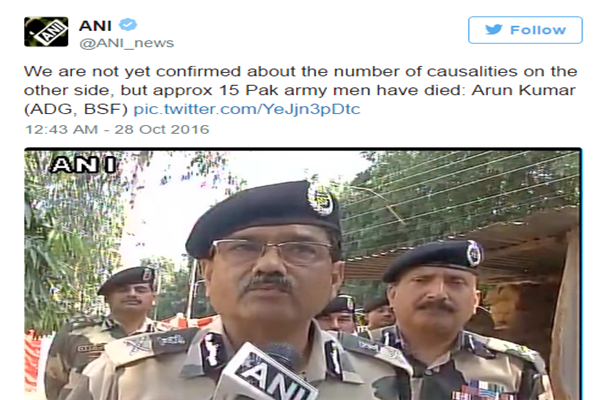Open the ANI profile avatar
The width and height of the screenshot is (600, 400).
pos(46,32)
